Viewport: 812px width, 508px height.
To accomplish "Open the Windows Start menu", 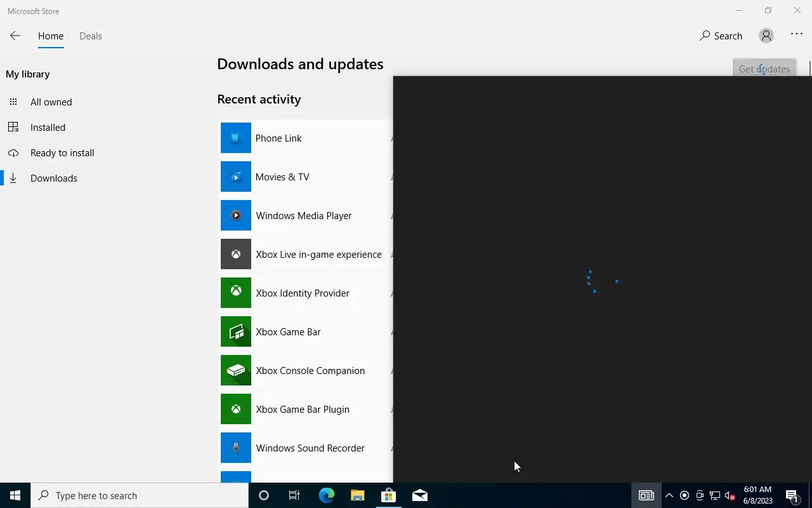I will tap(15, 495).
